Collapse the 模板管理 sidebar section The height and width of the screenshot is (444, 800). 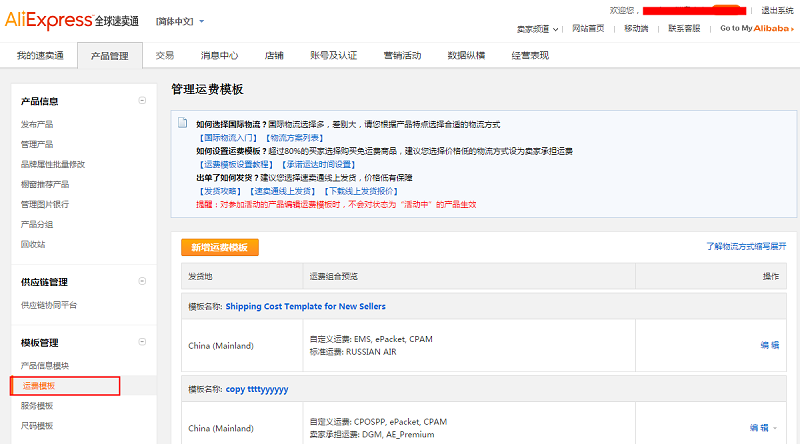click(142, 342)
